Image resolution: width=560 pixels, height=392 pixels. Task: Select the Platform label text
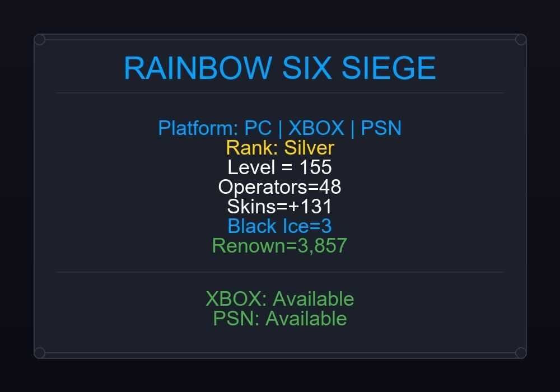198,128
